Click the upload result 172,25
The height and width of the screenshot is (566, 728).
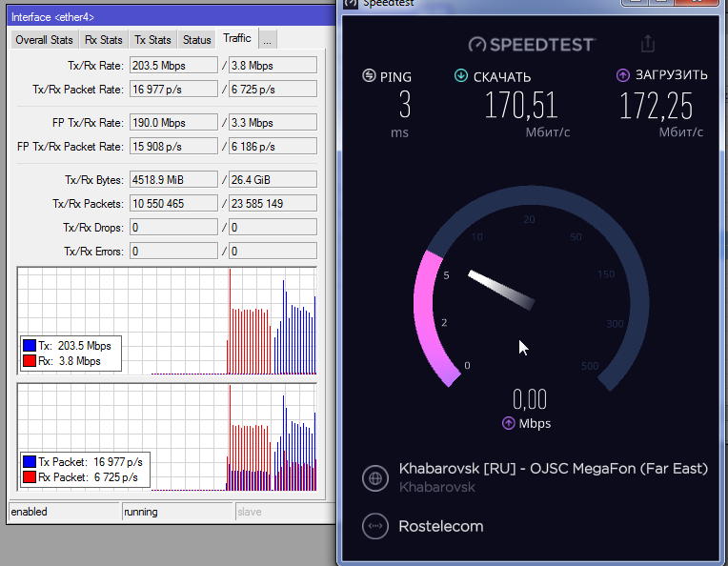click(x=656, y=106)
